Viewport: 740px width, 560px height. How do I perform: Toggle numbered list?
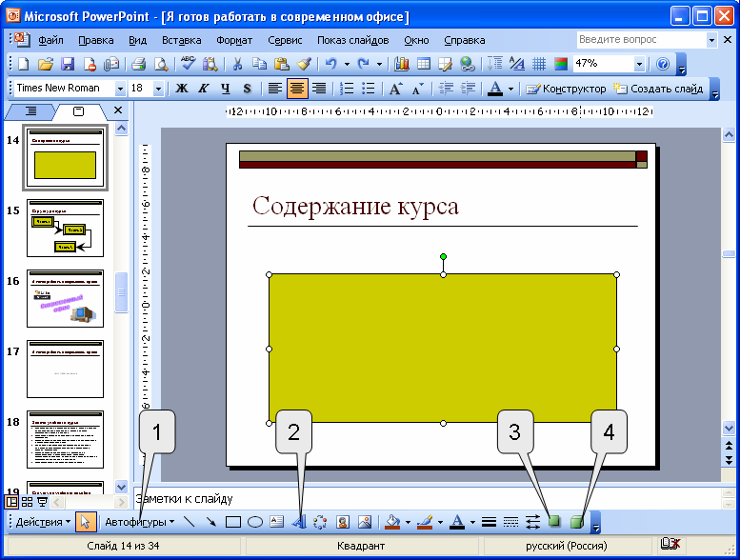tap(347, 89)
